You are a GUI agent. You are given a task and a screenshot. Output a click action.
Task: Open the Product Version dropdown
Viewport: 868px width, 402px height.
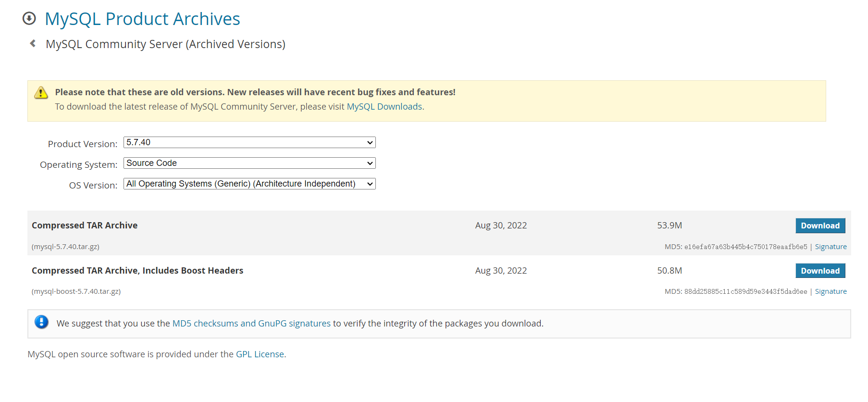point(249,142)
